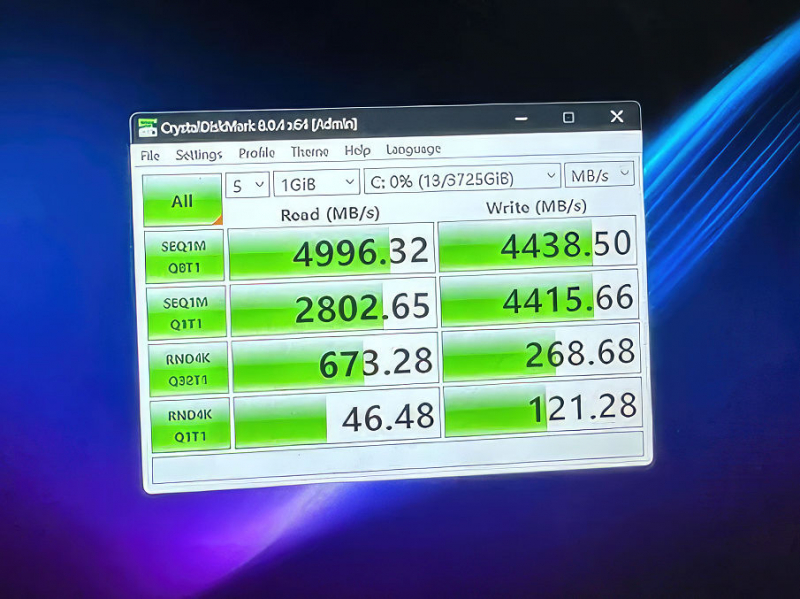Click the CrystalDiskMark title bar app icon

[147, 127]
